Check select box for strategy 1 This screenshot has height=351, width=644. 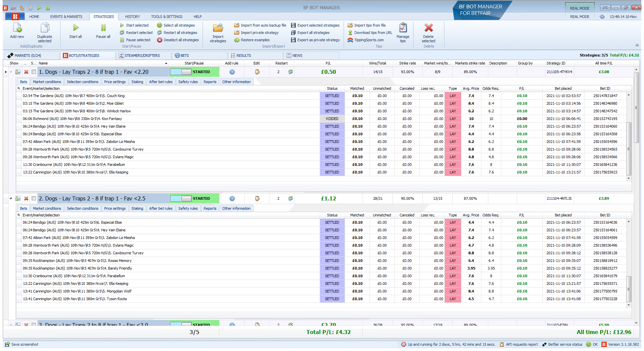pos(34,72)
